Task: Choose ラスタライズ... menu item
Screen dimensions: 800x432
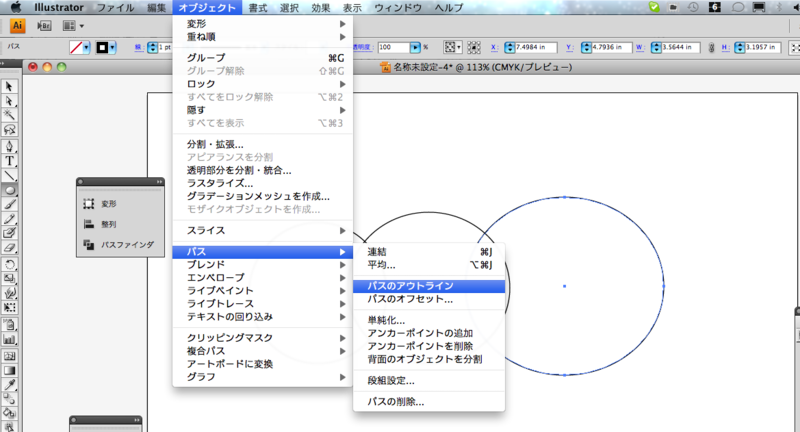Action: (263, 183)
